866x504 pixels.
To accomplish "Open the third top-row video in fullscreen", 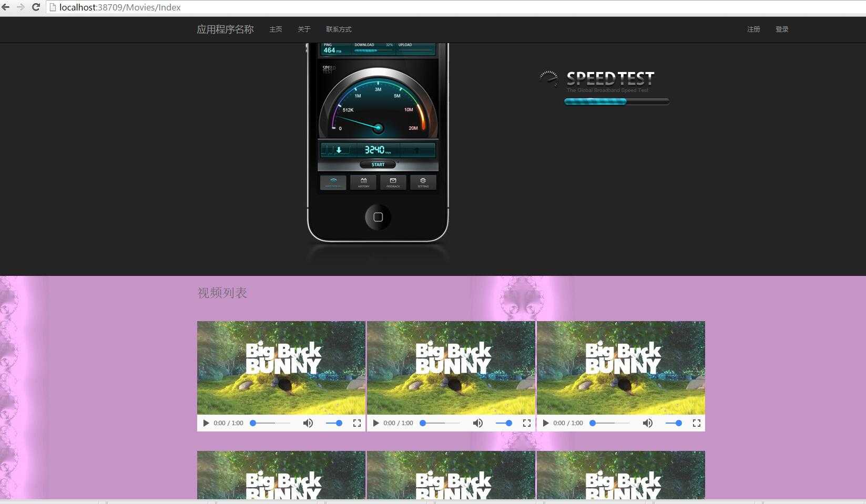I will coord(697,423).
